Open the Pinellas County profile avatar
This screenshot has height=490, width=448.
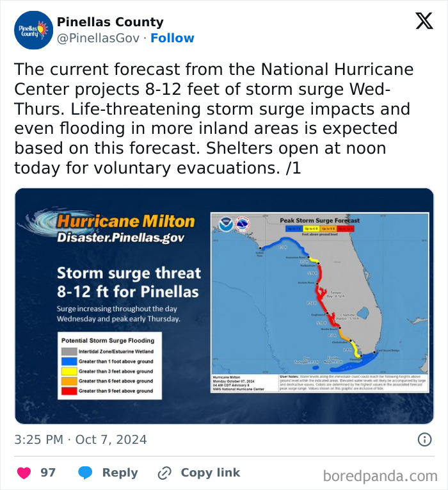33,30
